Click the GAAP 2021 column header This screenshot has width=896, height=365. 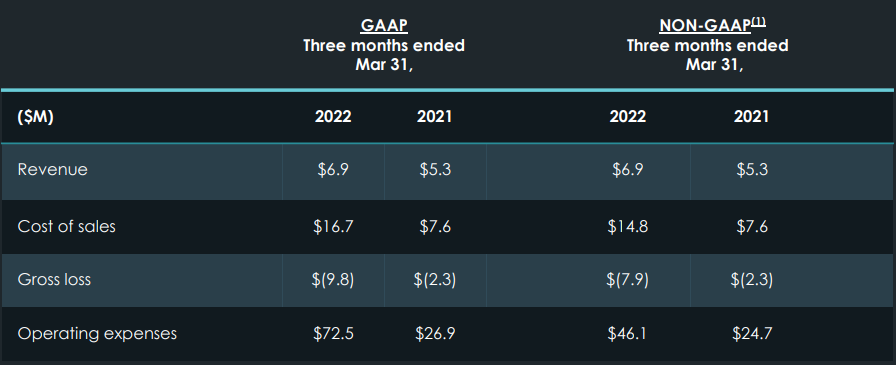[x=434, y=117]
